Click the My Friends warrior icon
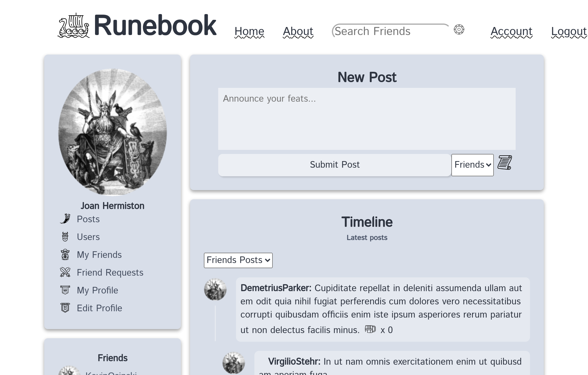 coord(65,255)
